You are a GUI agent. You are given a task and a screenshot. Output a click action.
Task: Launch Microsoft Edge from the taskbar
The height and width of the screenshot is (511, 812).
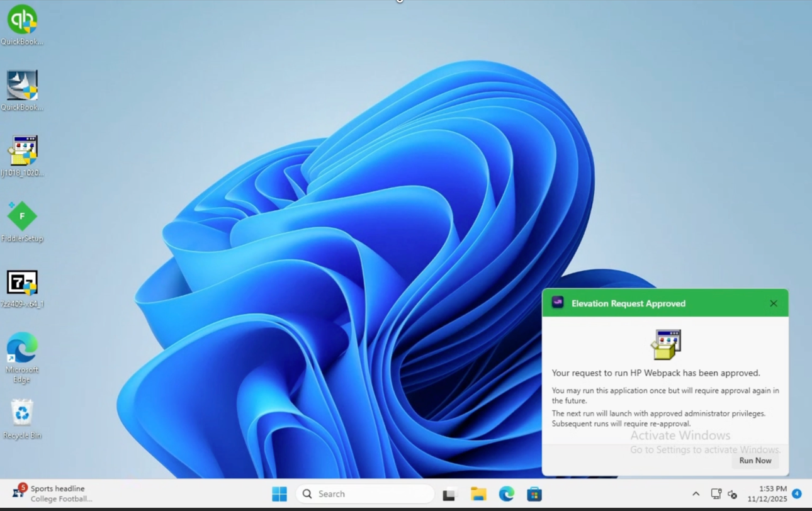pyautogui.click(x=507, y=494)
